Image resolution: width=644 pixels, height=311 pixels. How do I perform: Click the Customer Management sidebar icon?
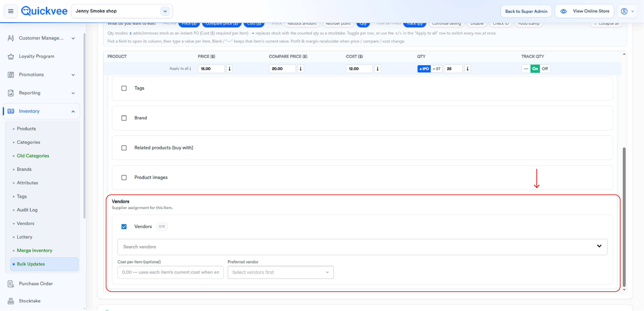pos(11,38)
